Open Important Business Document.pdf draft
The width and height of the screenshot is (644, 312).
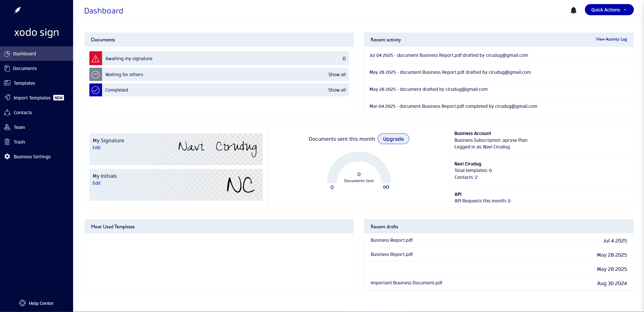406,283
